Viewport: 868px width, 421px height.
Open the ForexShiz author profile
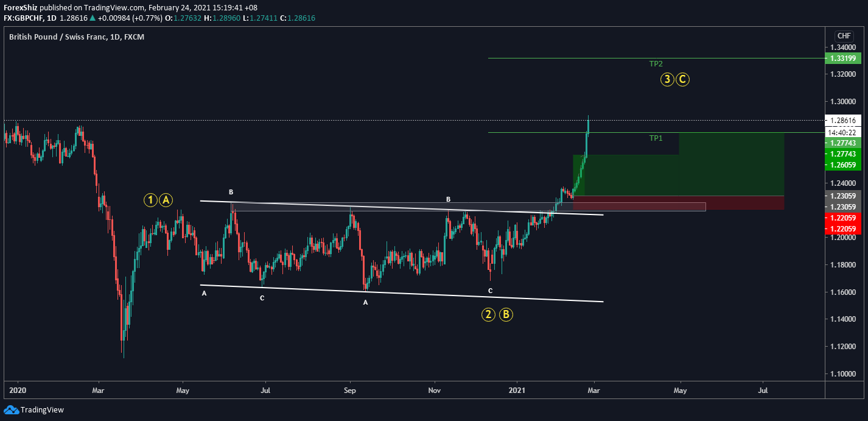21,7
